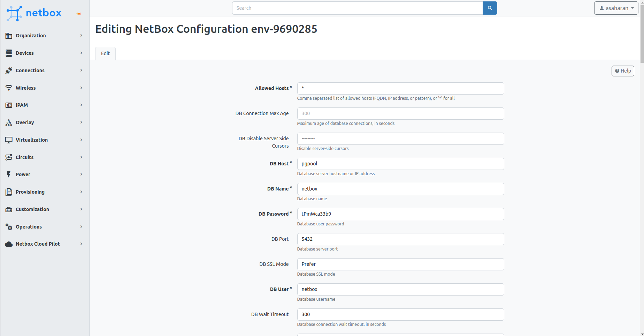Click the IPAM counter icon
Viewport: 644px width, 336px height.
(9, 105)
